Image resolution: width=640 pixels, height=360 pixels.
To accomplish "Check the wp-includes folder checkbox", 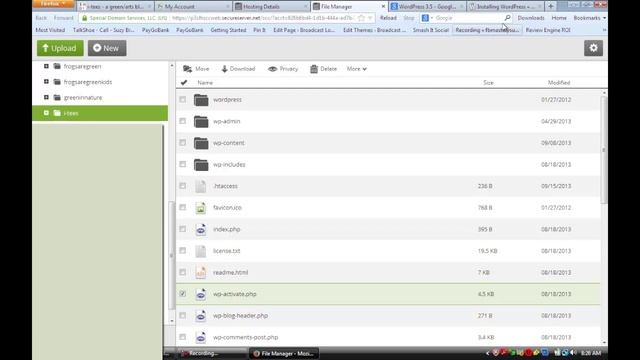I will click(x=182, y=164).
